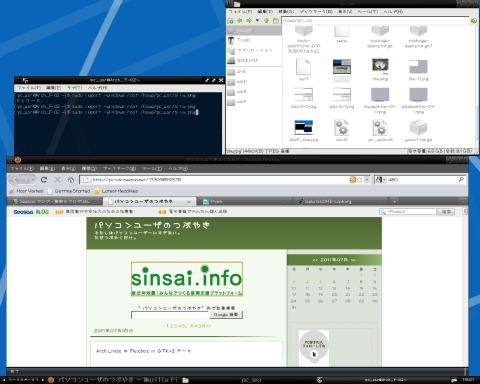Open home folder icon in file manager toolbar
Screen dimensions: 480x384
tap(276, 21)
